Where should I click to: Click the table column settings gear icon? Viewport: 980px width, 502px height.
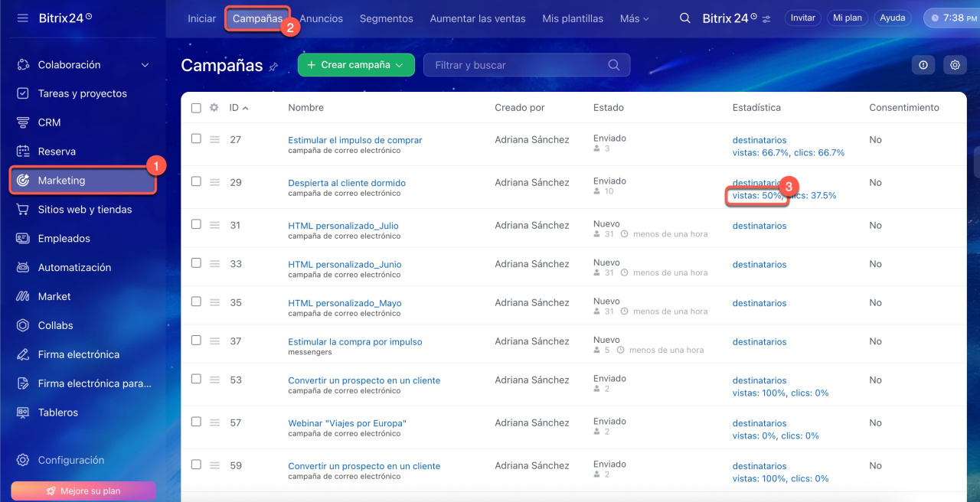[x=214, y=108]
